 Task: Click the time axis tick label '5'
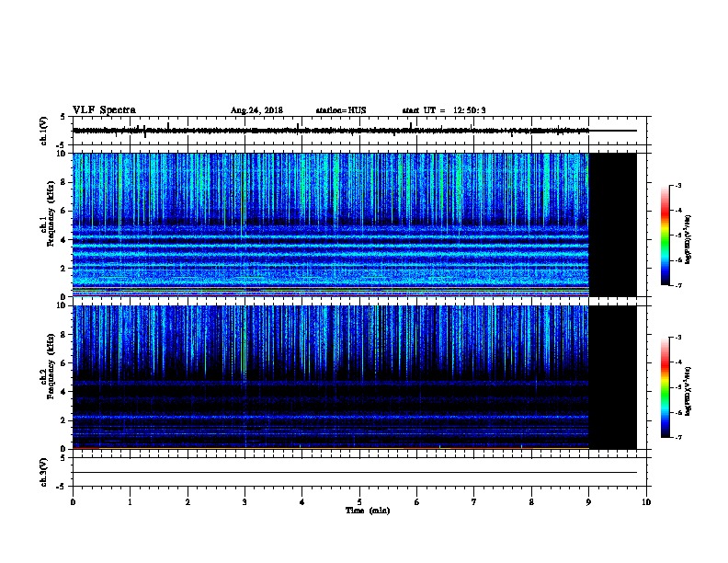[x=359, y=502]
